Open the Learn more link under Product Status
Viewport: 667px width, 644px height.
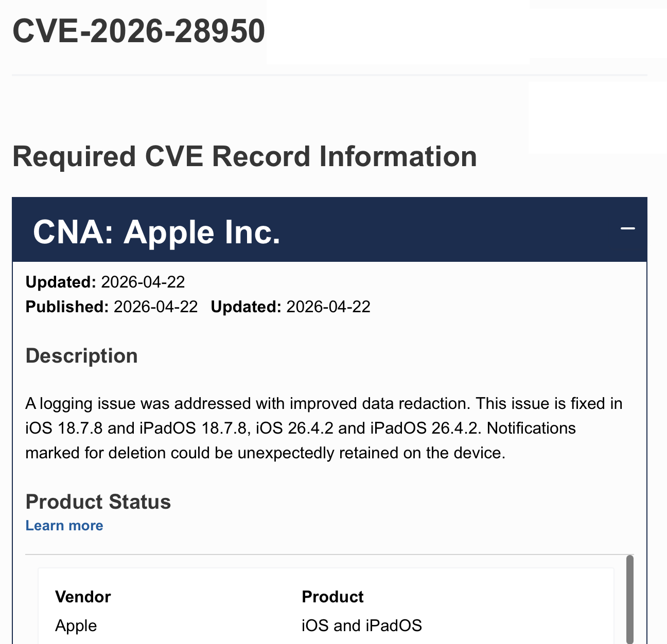click(x=64, y=525)
